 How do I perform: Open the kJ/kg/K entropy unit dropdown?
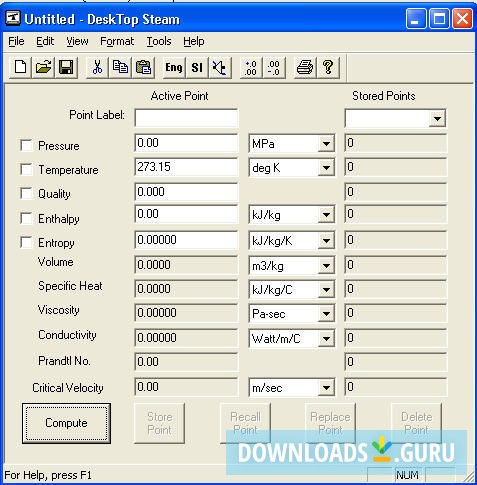326,241
